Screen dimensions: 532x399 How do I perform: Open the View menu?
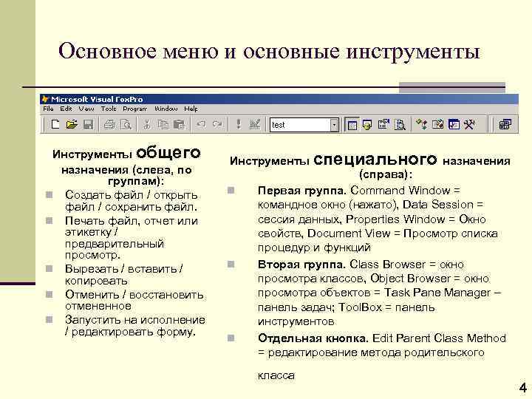point(86,109)
